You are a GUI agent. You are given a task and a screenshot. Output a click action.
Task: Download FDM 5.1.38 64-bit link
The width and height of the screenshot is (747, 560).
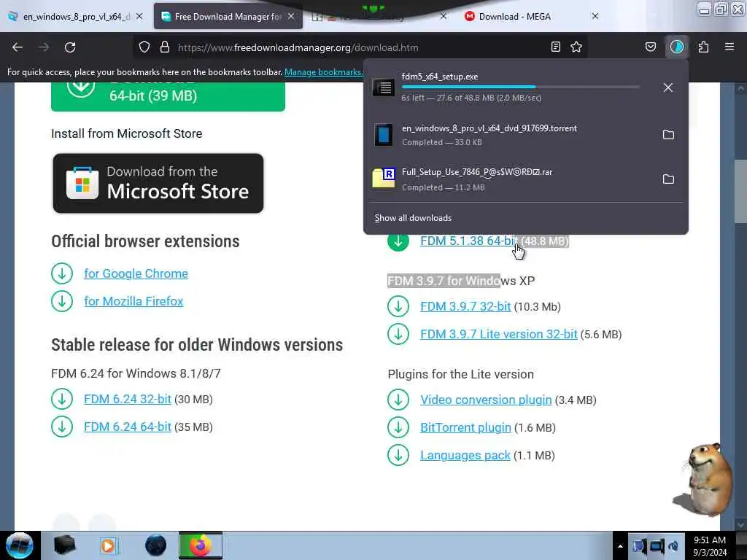[x=468, y=241]
